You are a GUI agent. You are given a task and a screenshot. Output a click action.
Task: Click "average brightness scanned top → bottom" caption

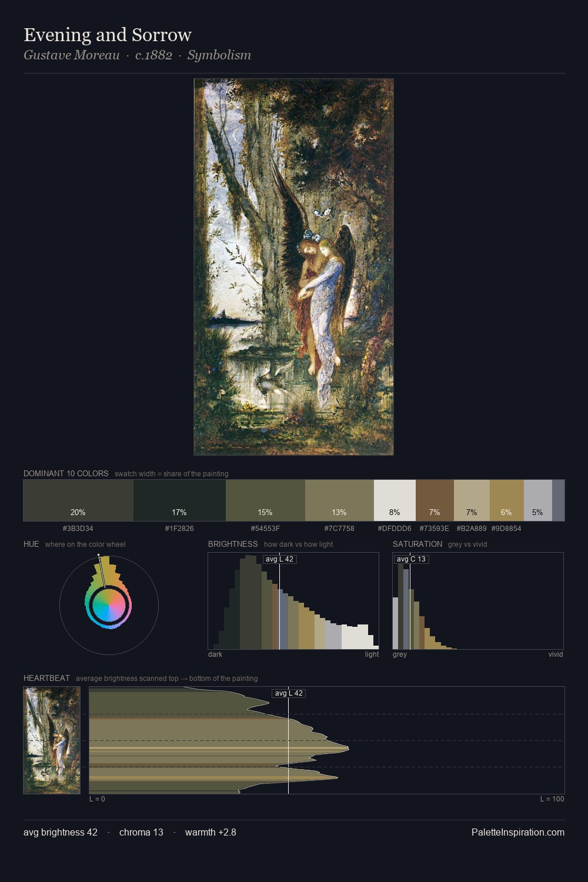166,679
